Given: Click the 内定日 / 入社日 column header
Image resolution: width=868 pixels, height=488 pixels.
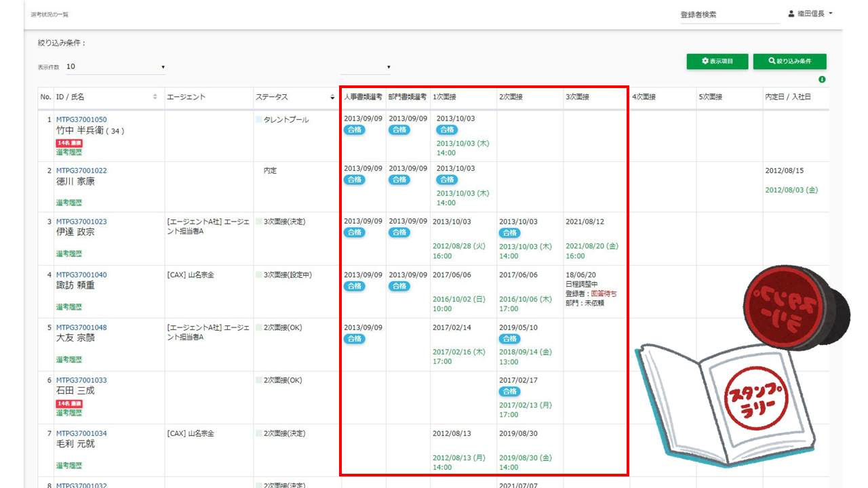Looking at the screenshot, I should pyautogui.click(x=787, y=97).
